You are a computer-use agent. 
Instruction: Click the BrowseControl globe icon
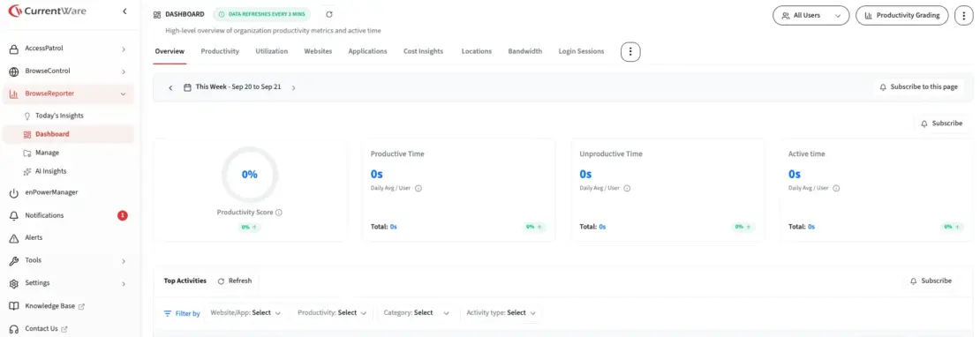coord(14,71)
